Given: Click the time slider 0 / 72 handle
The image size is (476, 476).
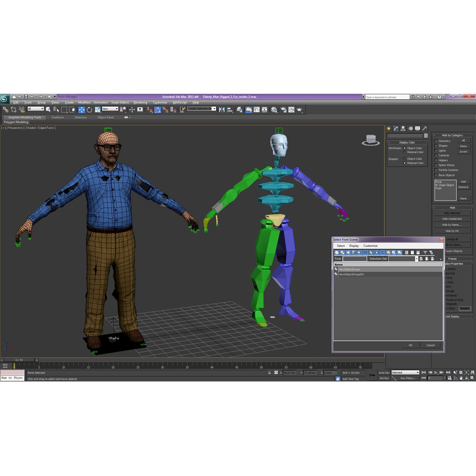Looking at the screenshot, I should pyautogui.click(x=18, y=360).
